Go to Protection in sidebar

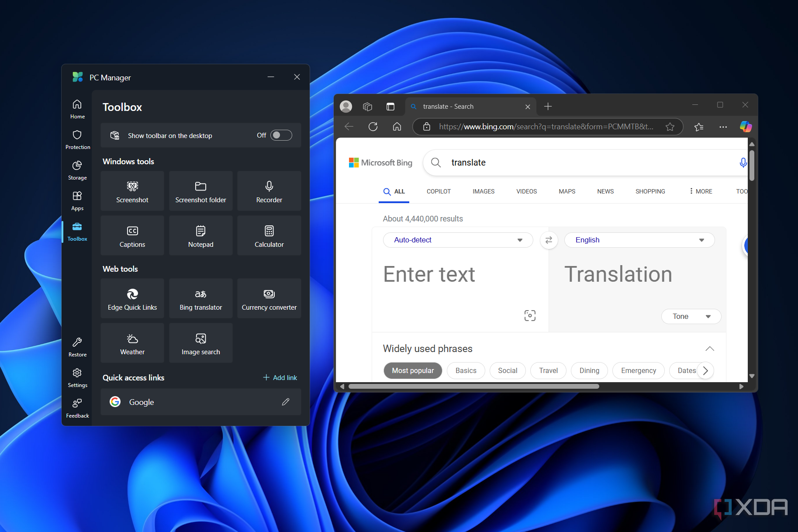click(x=77, y=140)
